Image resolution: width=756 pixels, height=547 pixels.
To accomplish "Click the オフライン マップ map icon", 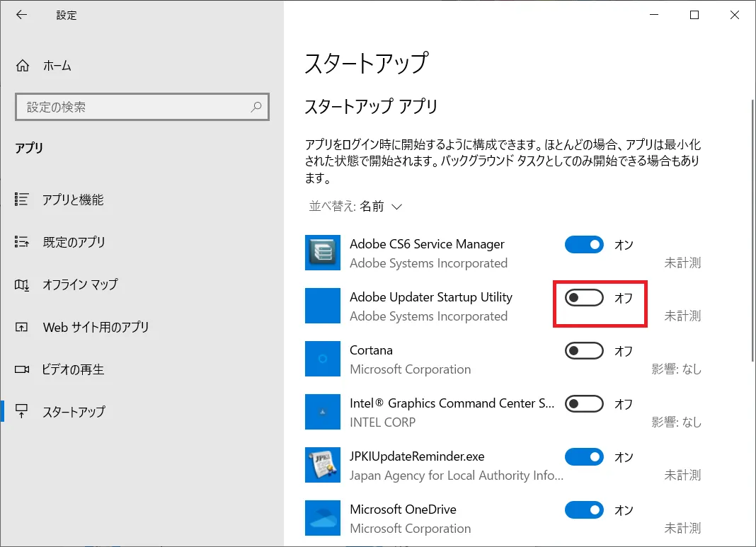I will point(22,285).
